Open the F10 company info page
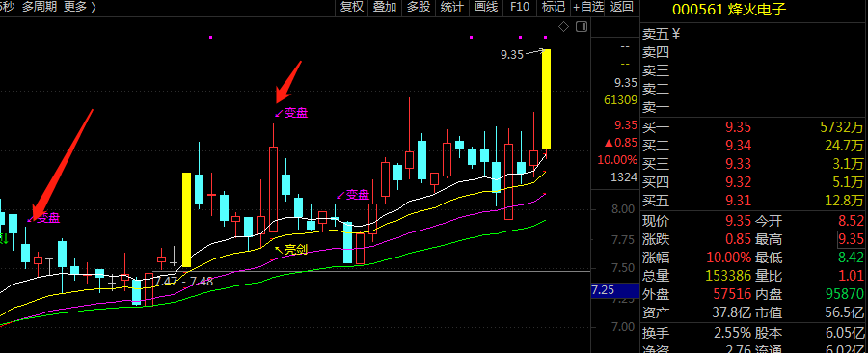This screenshot has width=868, height=353. pyautogui.click(x=520, y=7)
